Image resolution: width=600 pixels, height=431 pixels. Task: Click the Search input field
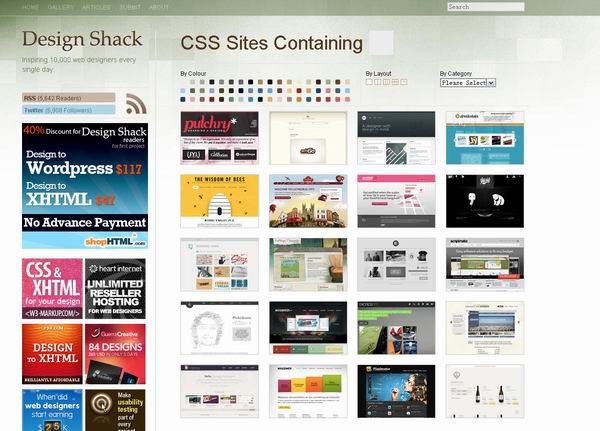[485, 7]
